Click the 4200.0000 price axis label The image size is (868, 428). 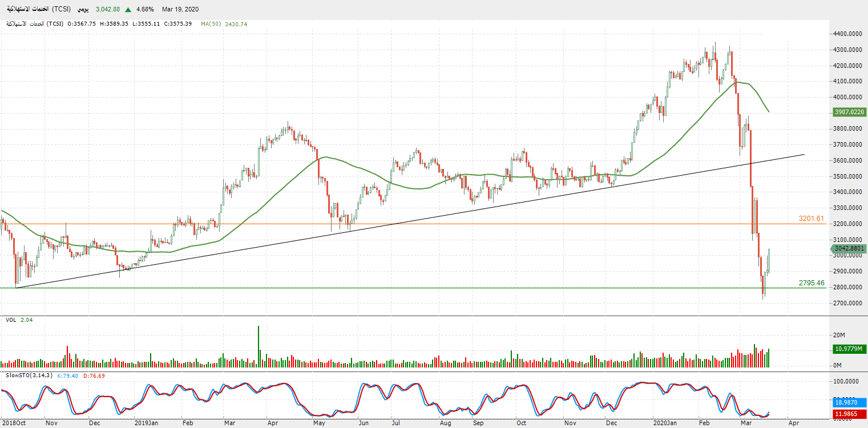coord(847,66)
